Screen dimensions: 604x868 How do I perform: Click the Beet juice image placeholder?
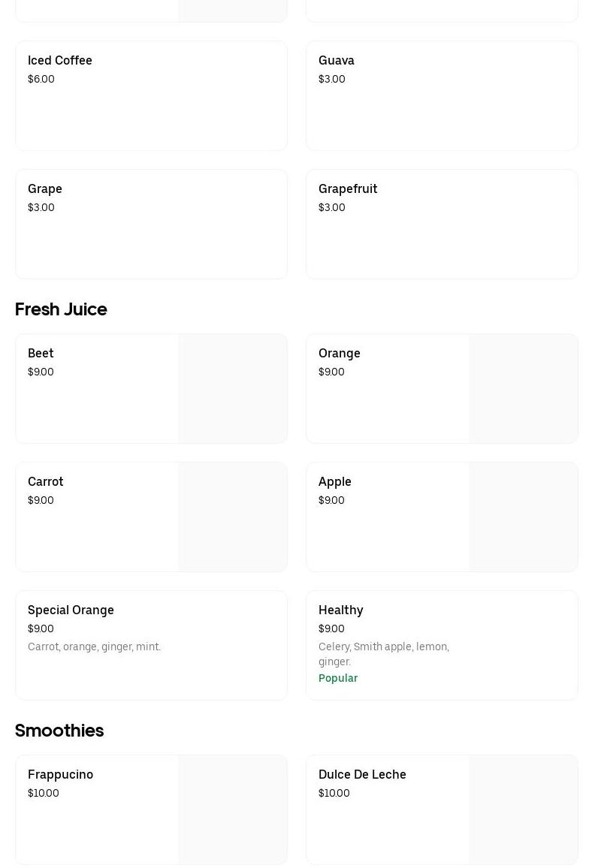pyautogui.click(x=232, y=389)
